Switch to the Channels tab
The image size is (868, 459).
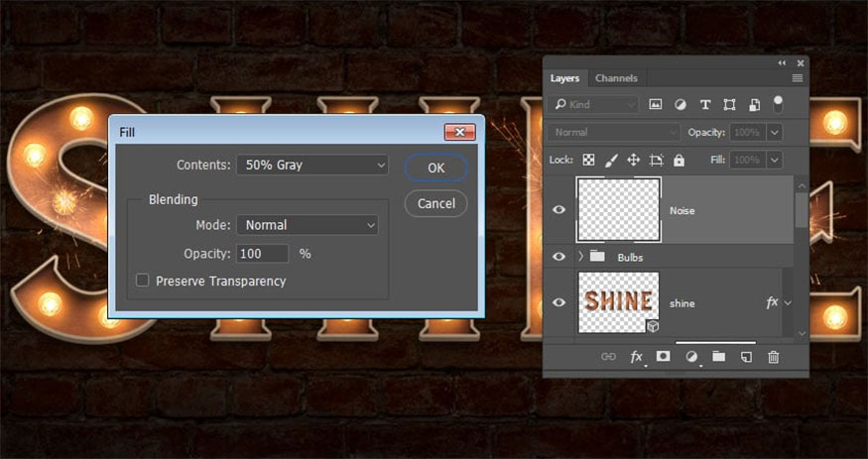616,78
